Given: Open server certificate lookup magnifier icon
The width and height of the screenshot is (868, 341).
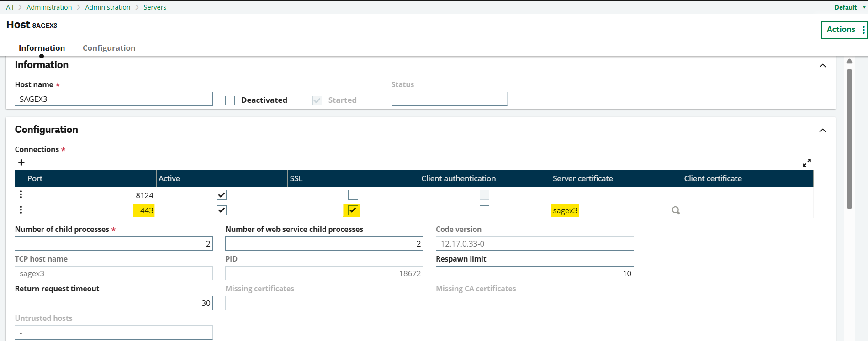Looking at the screenshot, I should (x=676, y=210).
